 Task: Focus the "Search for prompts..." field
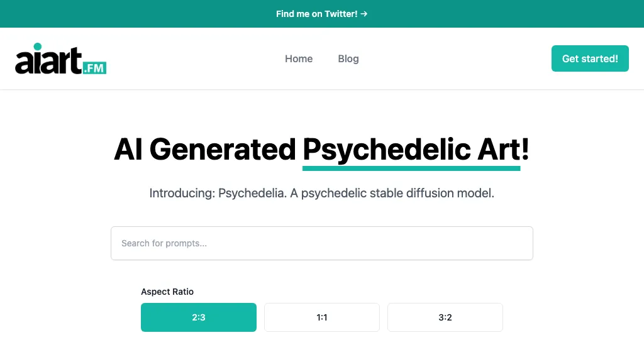[322, 243]
